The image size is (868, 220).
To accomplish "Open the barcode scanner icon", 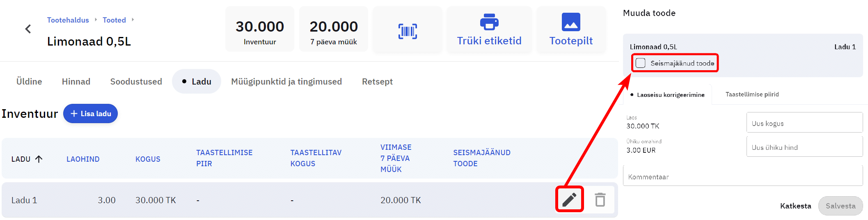I will [x=407, y=31].
